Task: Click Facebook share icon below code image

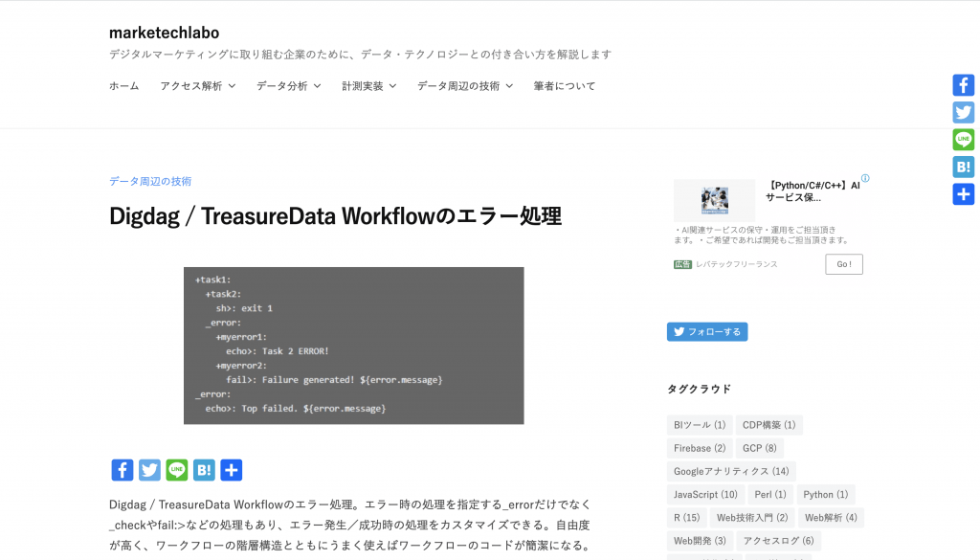Action: [x=122, y=470]
